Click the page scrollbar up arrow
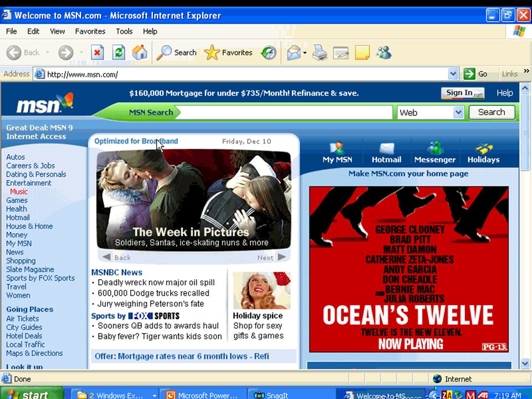This screenshot has width=532, height=399. (525, 89)
